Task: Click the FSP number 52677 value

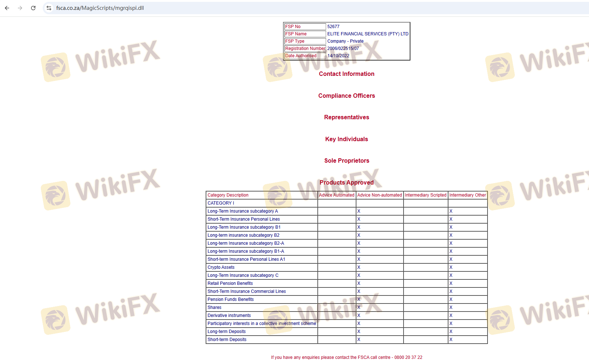Action: 333,27
